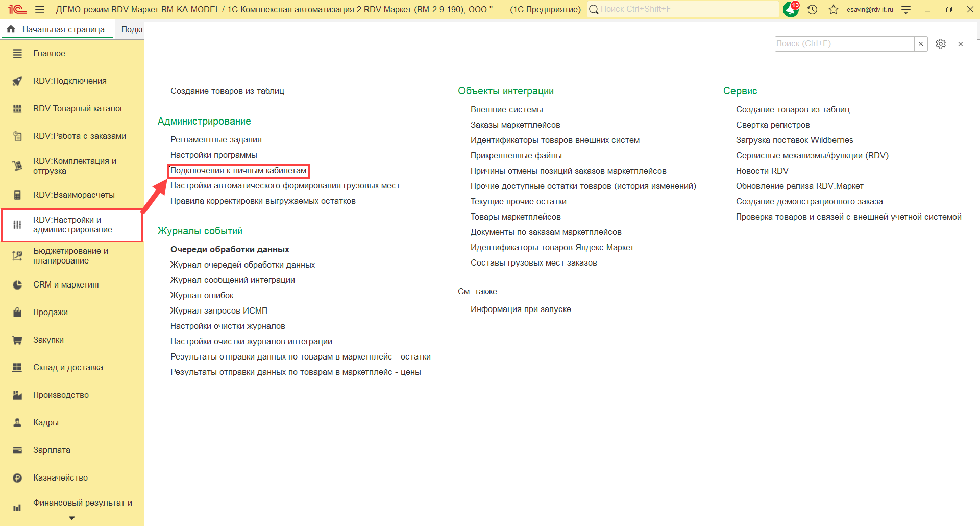Open the service settings lines menu

pos(906,9)
